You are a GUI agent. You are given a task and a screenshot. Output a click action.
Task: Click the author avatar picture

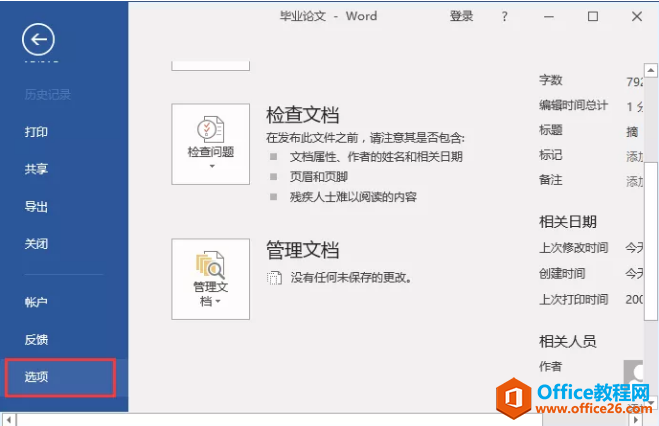pos(633,371)
